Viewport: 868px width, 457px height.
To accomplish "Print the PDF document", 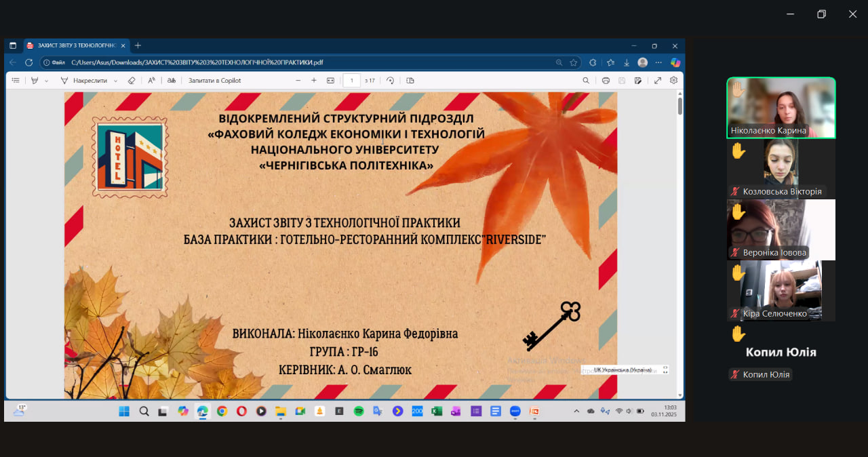I will point(606,81).
